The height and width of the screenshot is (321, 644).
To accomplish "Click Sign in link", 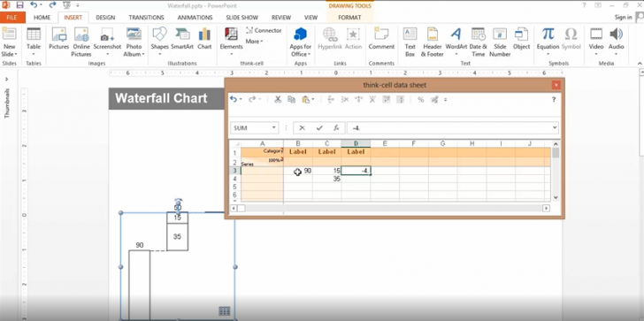I will pos(623,17).
